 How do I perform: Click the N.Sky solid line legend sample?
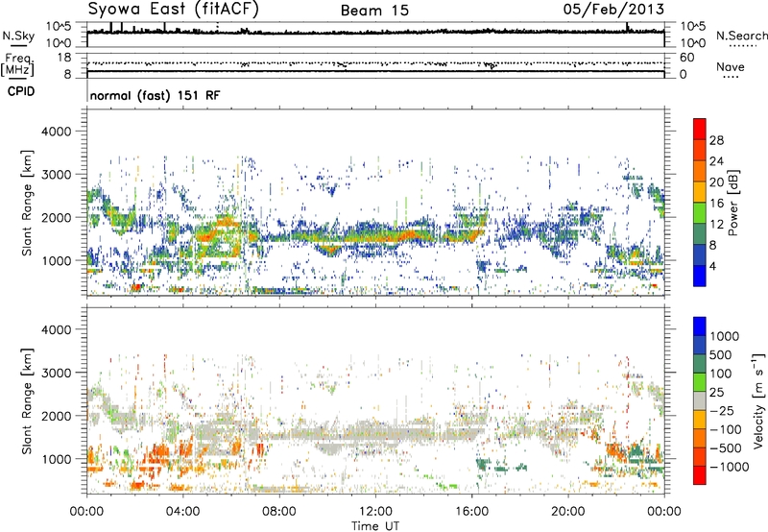coord(18,45)
